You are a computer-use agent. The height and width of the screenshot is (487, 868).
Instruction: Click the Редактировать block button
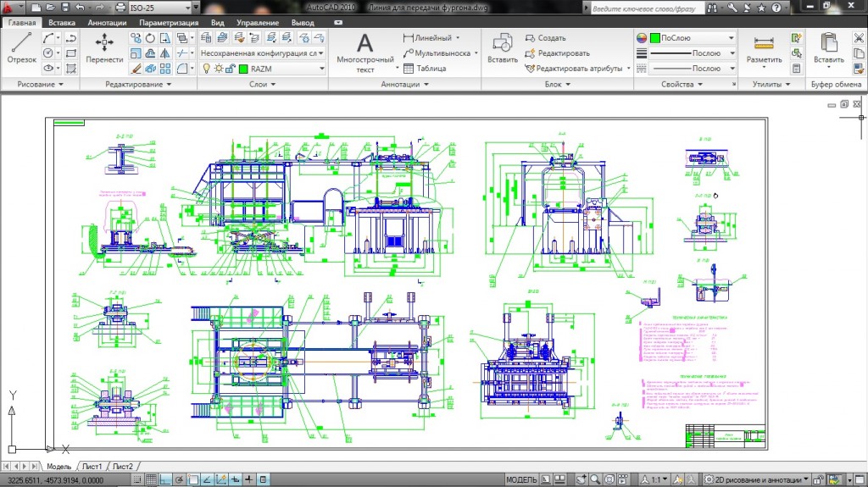pyautogui.click(x=557, y=53)
